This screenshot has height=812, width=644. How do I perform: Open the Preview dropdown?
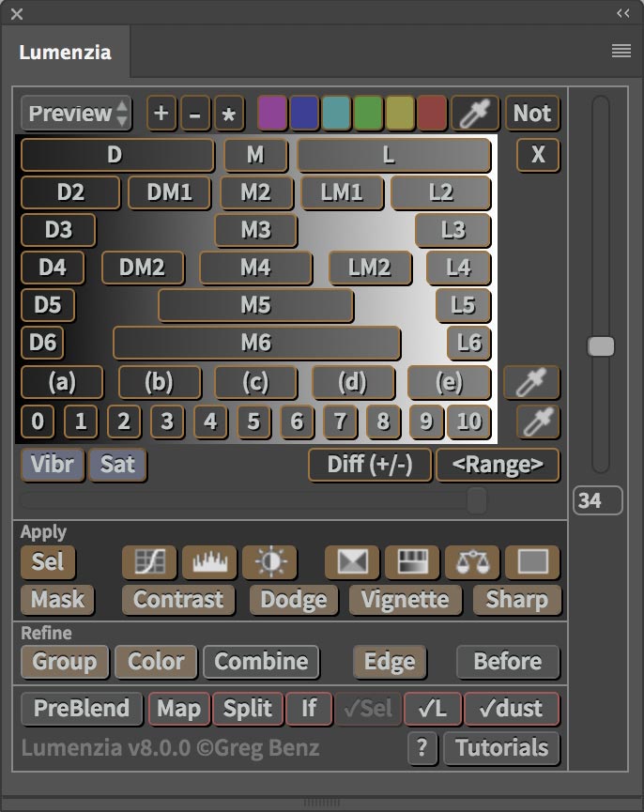(76, 113)
